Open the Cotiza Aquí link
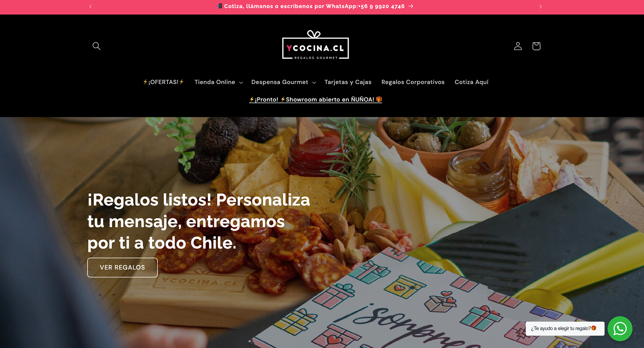 [x=471, y=82]
